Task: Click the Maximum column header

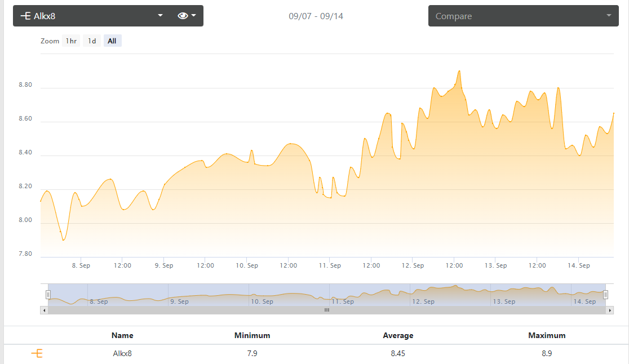Action: (547, 335)
